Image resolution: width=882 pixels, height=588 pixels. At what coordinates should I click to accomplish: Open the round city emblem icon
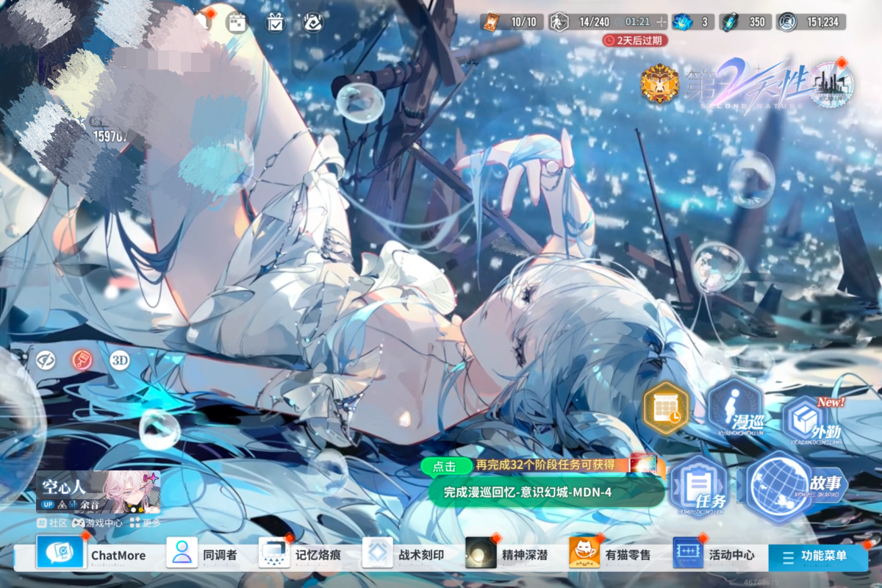(832, 83)
